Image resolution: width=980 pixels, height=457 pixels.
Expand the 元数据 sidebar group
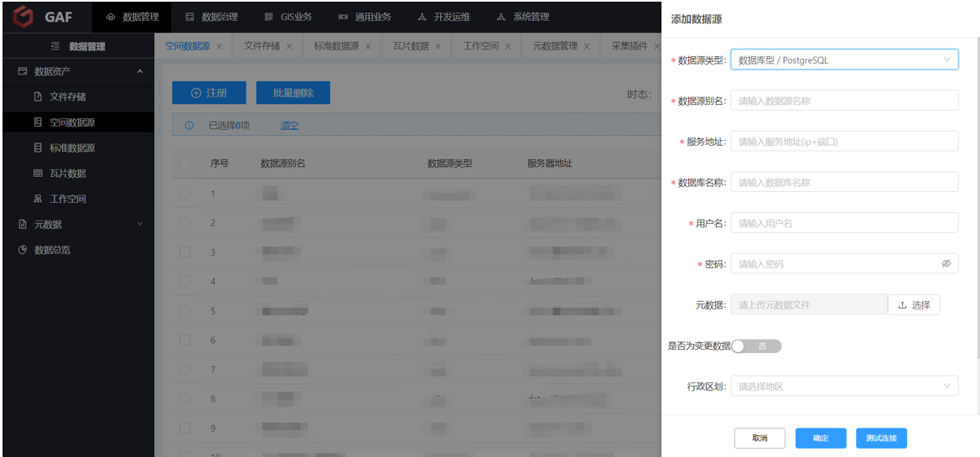pyautogui.click(x=139, y=225)
